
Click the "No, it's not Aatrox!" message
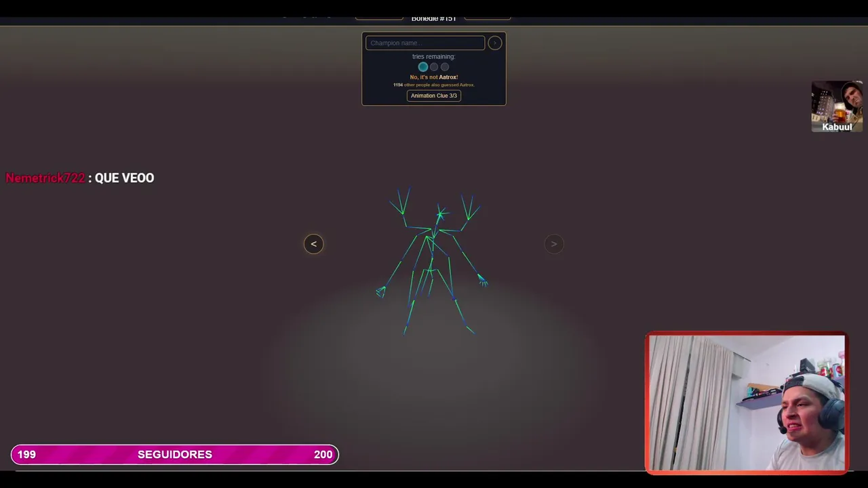[x=434, y=77]
